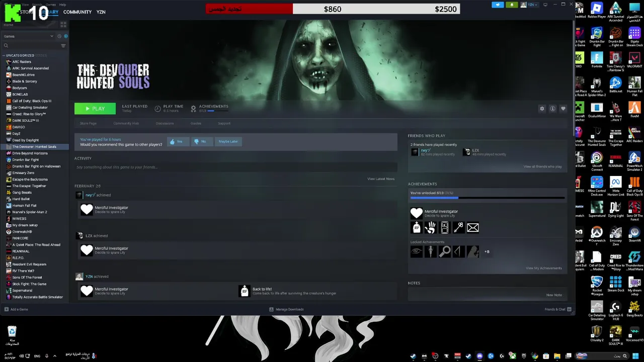The width and height of the screenshot is (644, 362).
Task: Show the +8 more locked achievements
Action: 487,251
